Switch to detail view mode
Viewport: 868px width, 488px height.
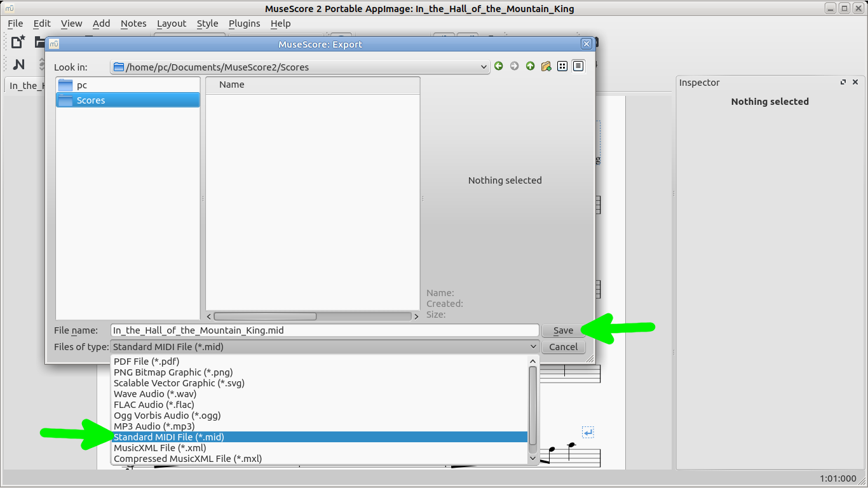click(x=578, y=66)
